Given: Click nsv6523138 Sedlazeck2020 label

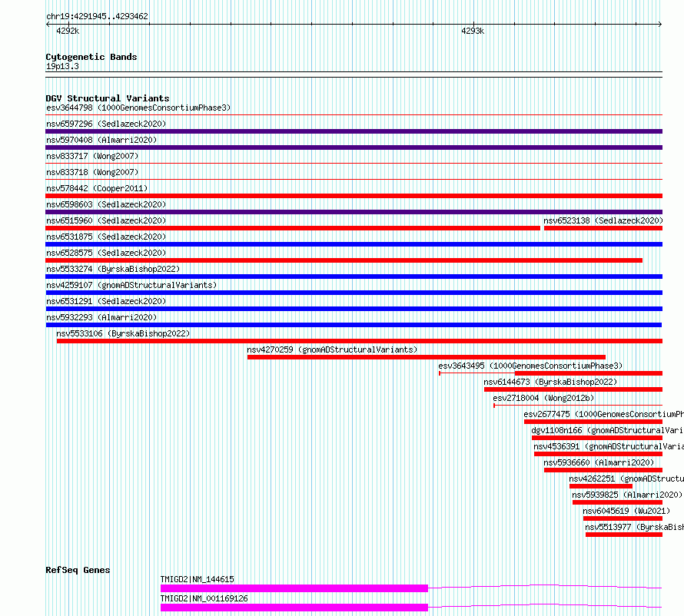Looking at the screenshot, I should pos(603,220).
